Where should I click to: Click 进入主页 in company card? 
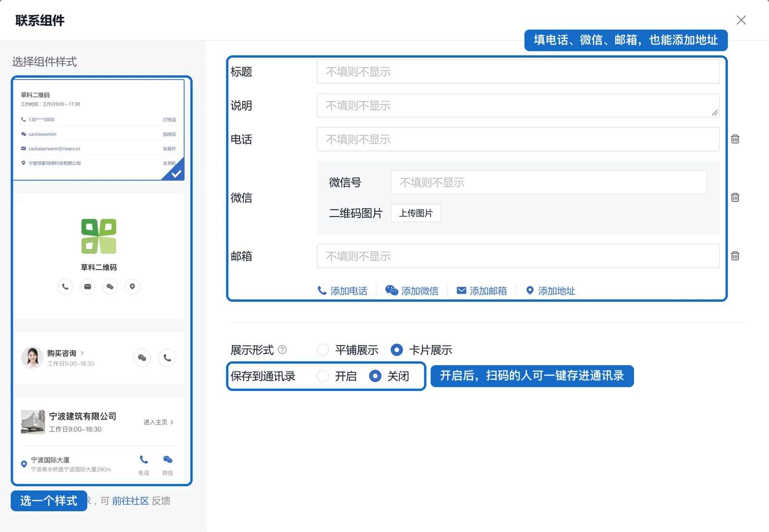(x=158, y=422)
